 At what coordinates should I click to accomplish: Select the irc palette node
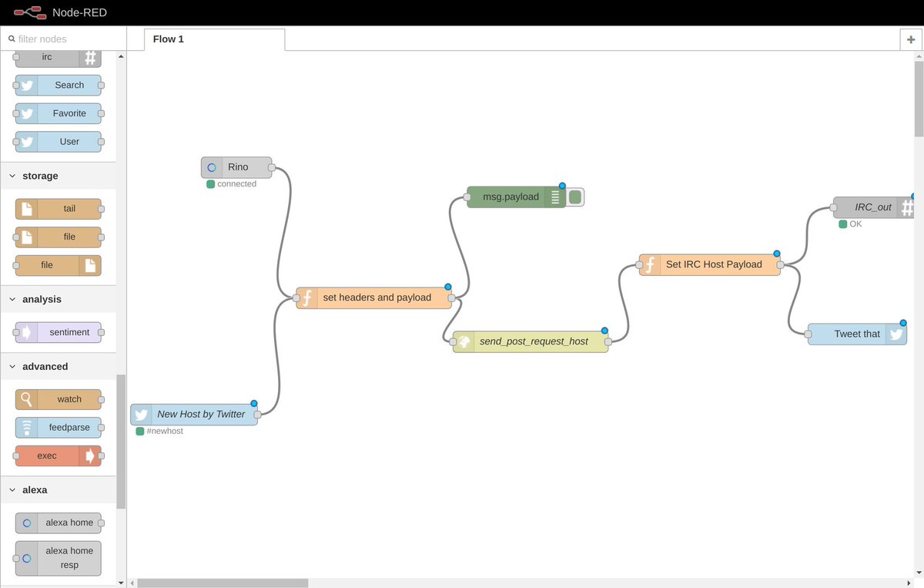pyautogui.click(x=58, y=58)
